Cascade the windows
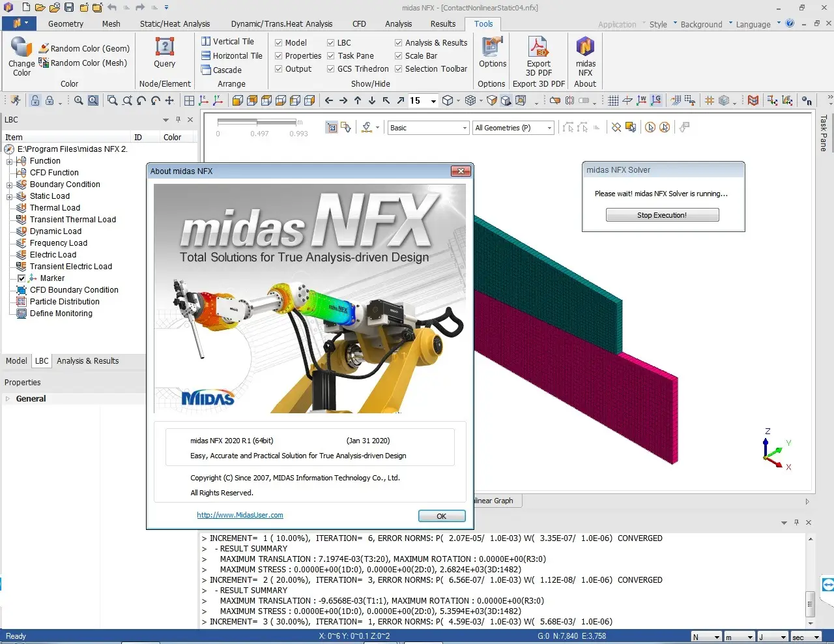Image resolution: width=834 pixels, height=644 pixels. [x=221, y=70]
